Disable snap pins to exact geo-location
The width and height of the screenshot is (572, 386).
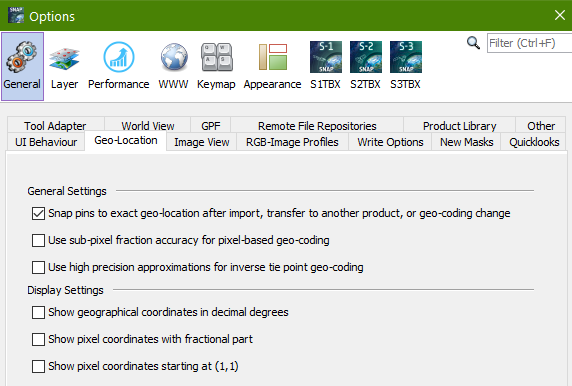coord(38,213)
